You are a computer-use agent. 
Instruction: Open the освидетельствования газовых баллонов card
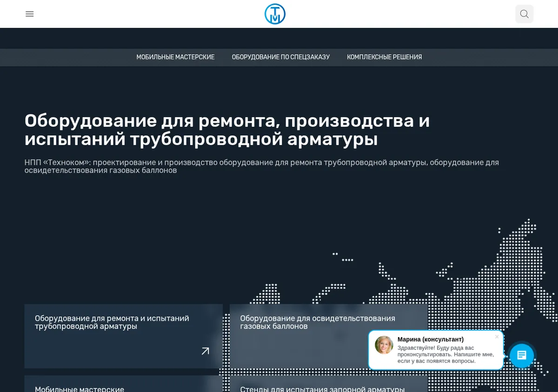328,336
